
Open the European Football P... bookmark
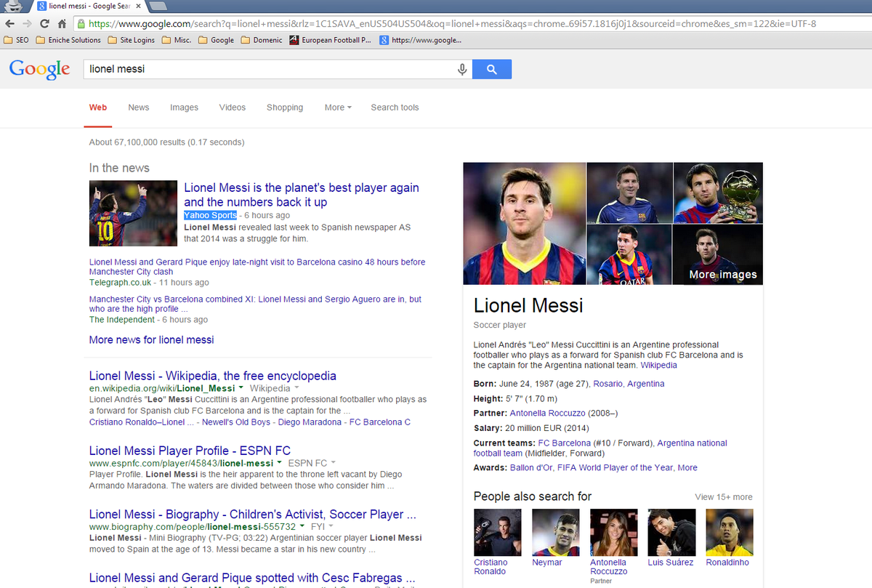coord(330,40)
